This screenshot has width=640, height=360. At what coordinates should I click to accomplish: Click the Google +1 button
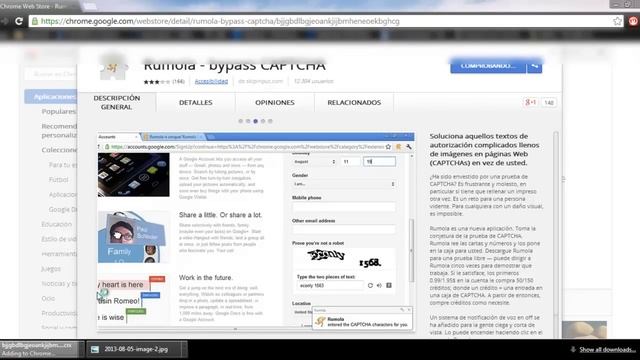530,102
